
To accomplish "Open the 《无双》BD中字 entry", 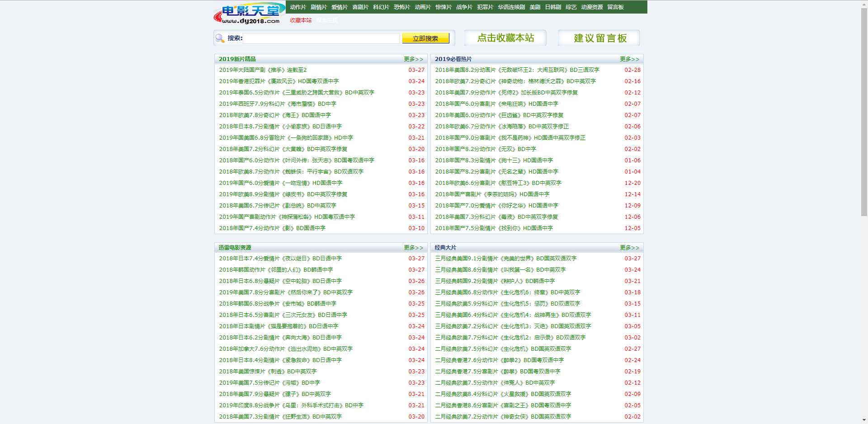I will (x=486, y=149).
